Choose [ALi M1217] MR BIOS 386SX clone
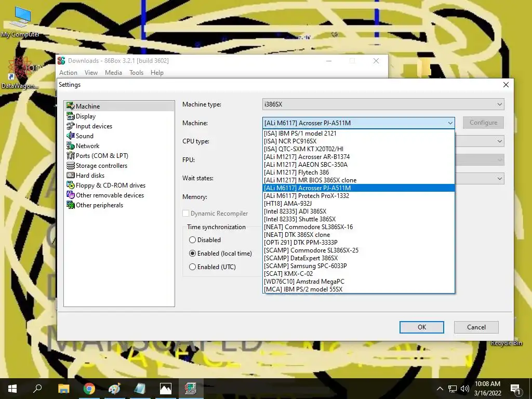The height and width of the screenshot is (399, 532). (x=358, y=180)
